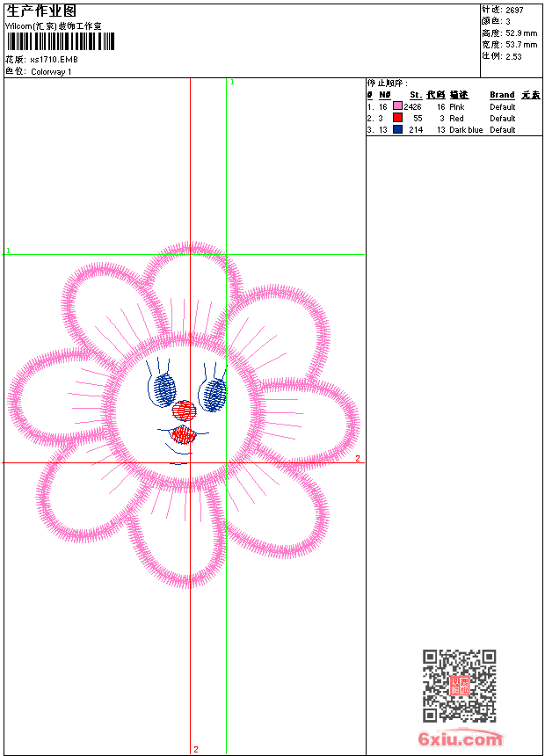Select the Colorway 1 label
545x756 pixels.
pyautogui.click(x=51, y=72)
